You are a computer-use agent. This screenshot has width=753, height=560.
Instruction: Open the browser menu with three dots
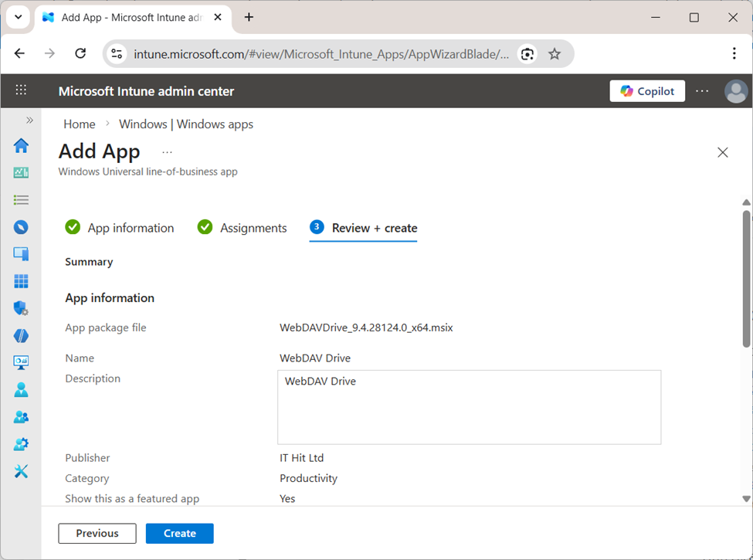pos(734,53)
